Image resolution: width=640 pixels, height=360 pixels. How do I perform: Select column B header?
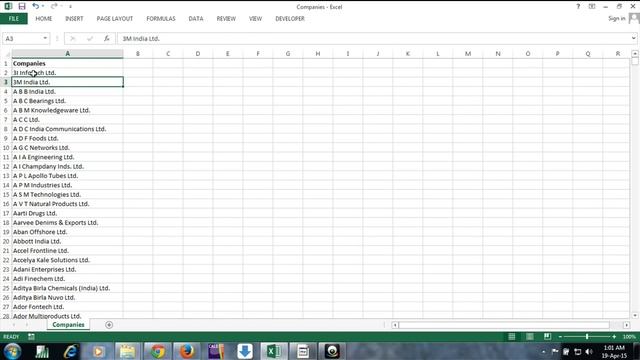coord(138,53)
